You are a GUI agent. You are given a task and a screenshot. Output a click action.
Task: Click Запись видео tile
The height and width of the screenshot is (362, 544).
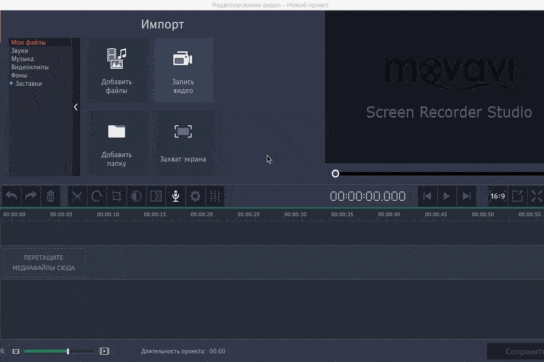(x=184, y=70)
